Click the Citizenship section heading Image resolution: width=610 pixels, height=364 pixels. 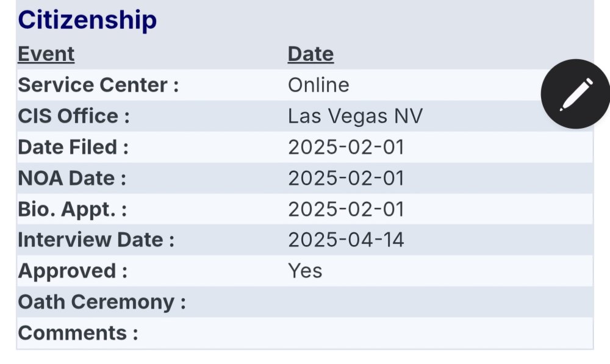(x=87, y=20)
